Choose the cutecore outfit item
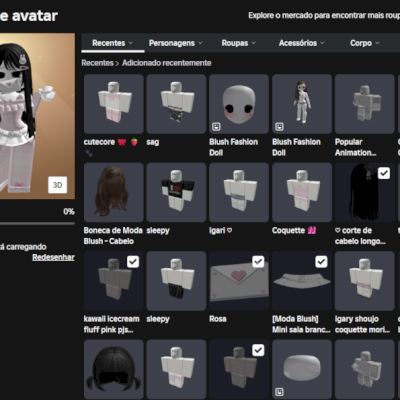This screenshot has width=400, height=400. click(114, 104)
